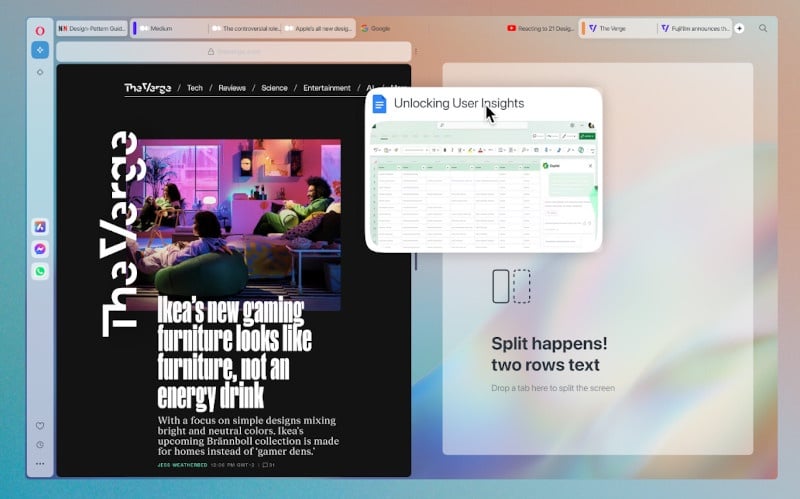This screenshot has height=499, width=800.
Task: Click author name Jess Weatherbed
Action: (x=182, y=465)
